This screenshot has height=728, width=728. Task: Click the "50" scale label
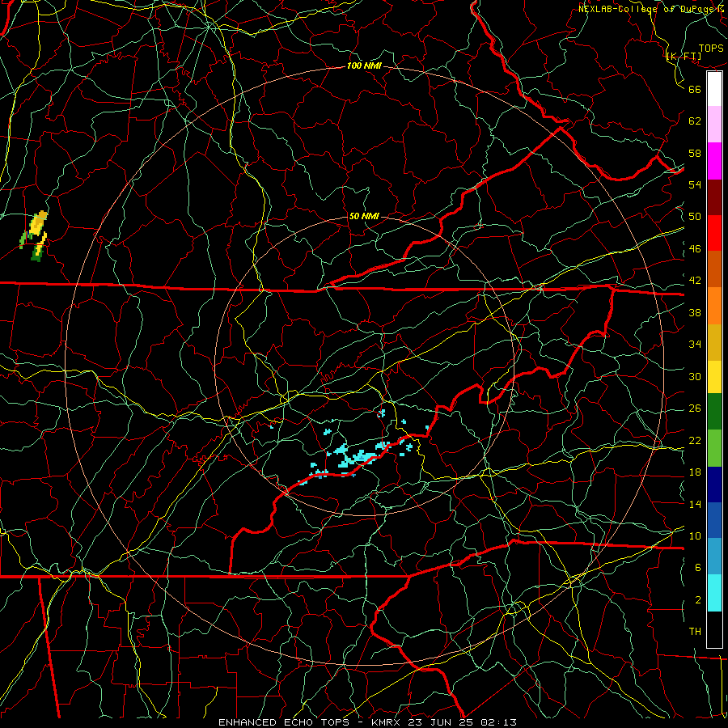(x=695, y=216)
